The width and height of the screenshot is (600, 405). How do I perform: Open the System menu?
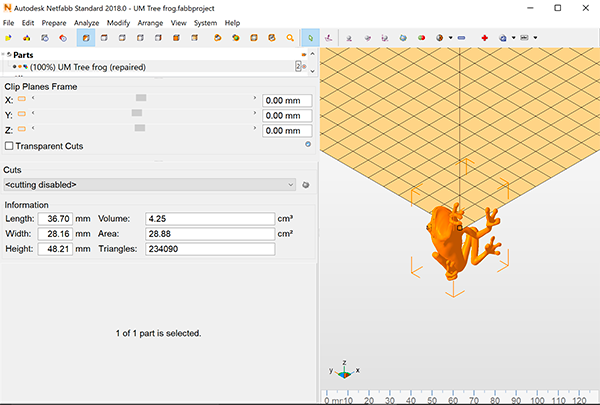pyautogui.click(x=205, y=23)
